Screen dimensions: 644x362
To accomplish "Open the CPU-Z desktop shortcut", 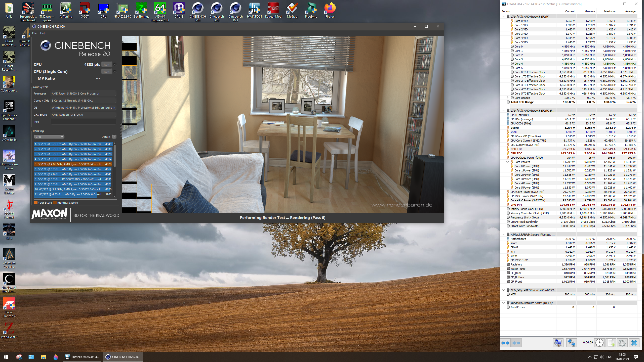I will point(179,10).
